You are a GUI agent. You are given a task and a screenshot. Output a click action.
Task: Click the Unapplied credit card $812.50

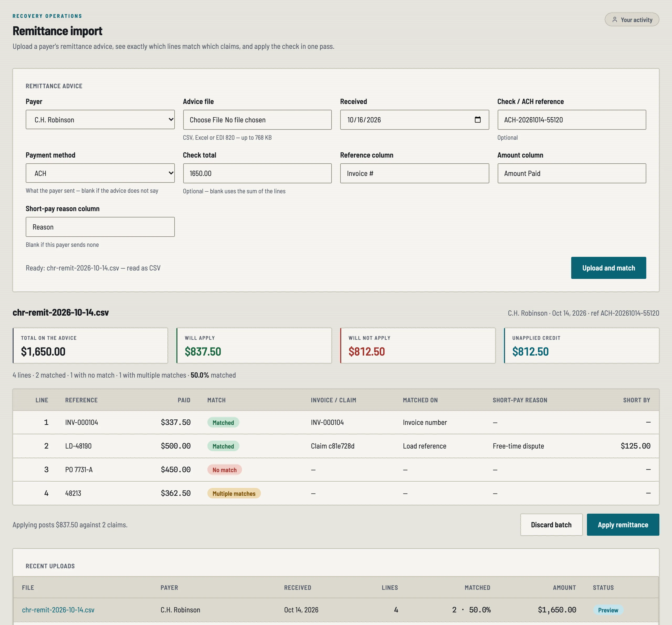tap(581, 346)
